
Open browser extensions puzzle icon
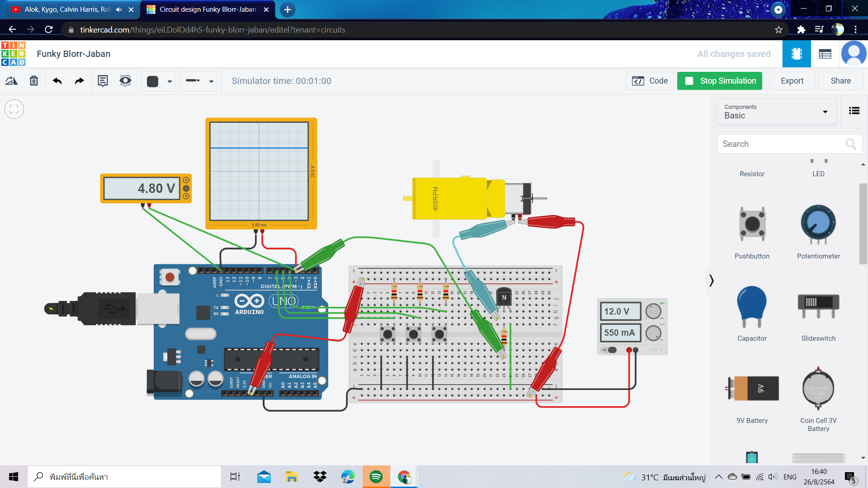coord(801,30)
